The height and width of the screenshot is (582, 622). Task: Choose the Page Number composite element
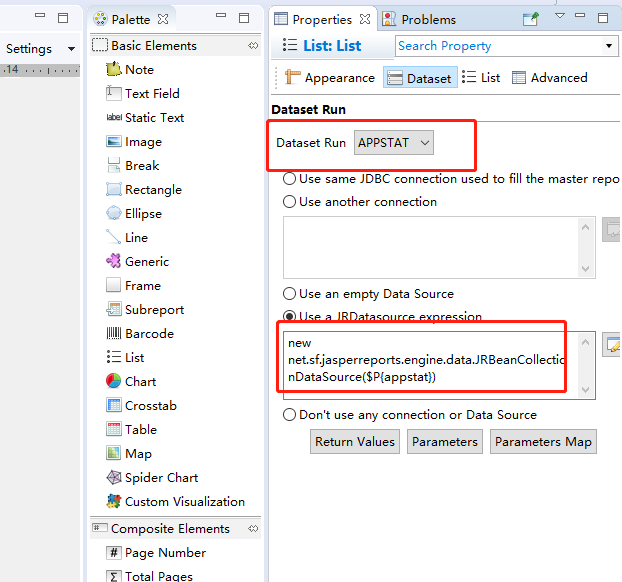(156, 553)
